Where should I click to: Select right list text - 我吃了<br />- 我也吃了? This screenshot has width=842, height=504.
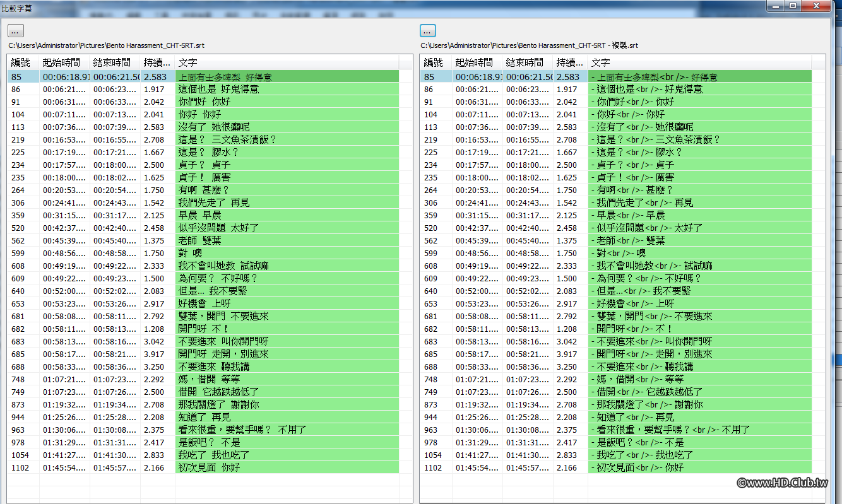point(641,455)
